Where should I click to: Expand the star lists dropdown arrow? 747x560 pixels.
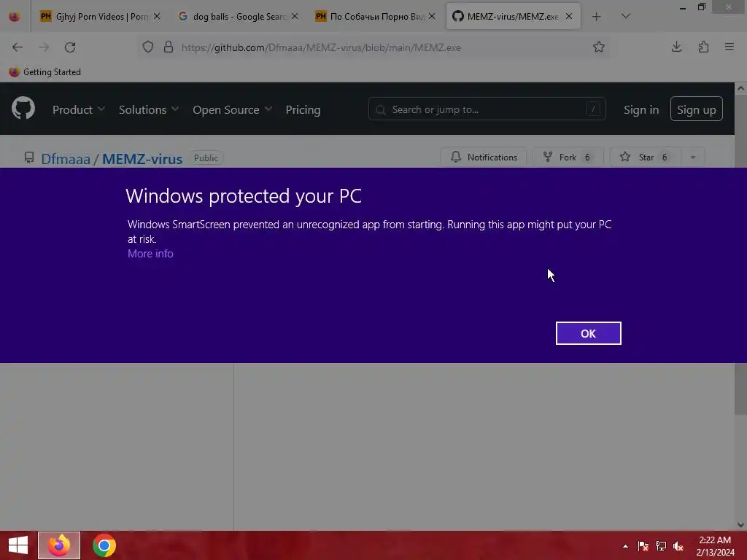(x=693, y=157)
